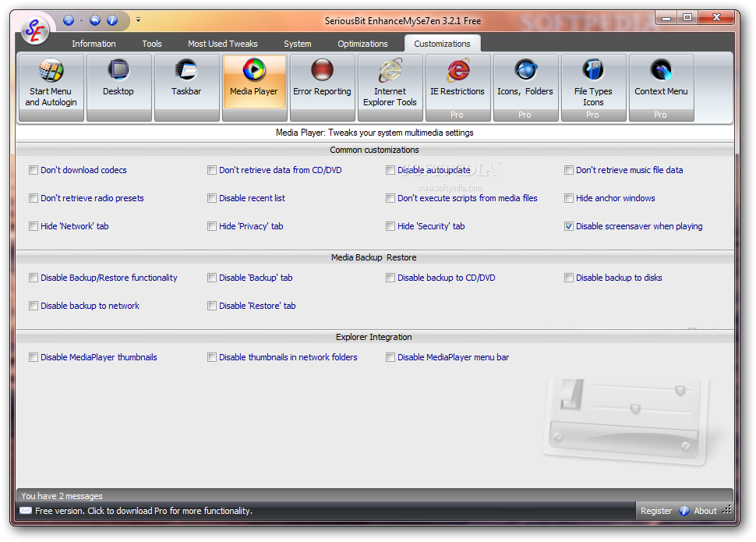Click the About link text
756x542 pixels.
click(705, 511)
